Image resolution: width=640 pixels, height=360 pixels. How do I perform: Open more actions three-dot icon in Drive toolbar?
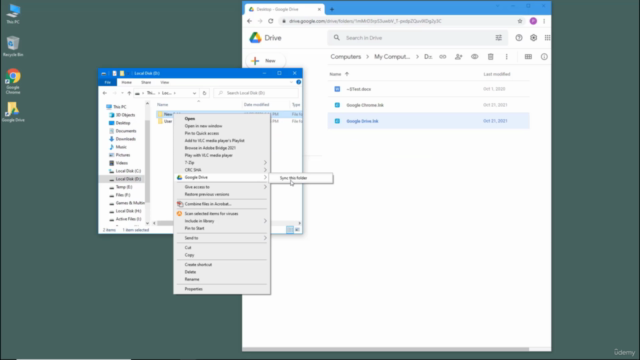point(507,57)
